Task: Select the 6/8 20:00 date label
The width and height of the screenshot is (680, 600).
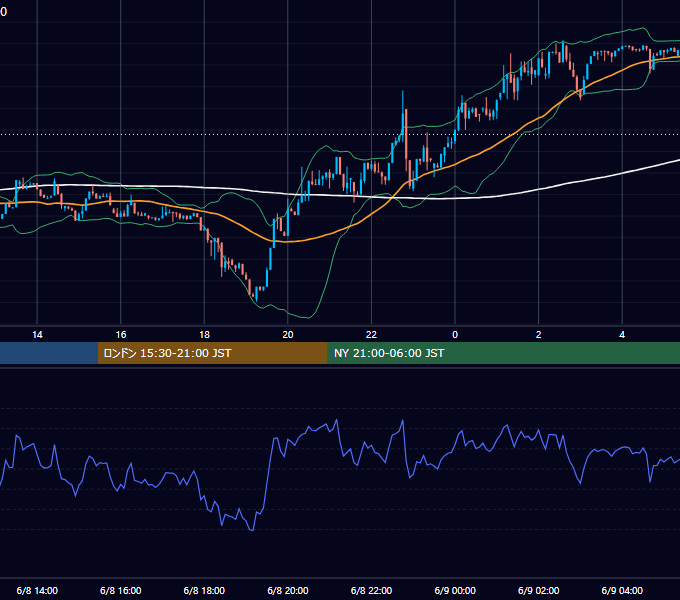Action: click(288, 590)
